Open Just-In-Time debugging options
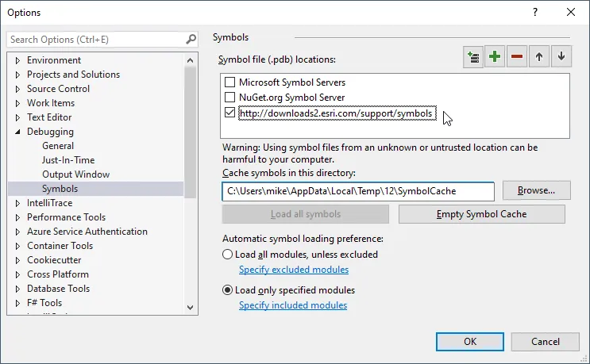 [x=68, y=160]
